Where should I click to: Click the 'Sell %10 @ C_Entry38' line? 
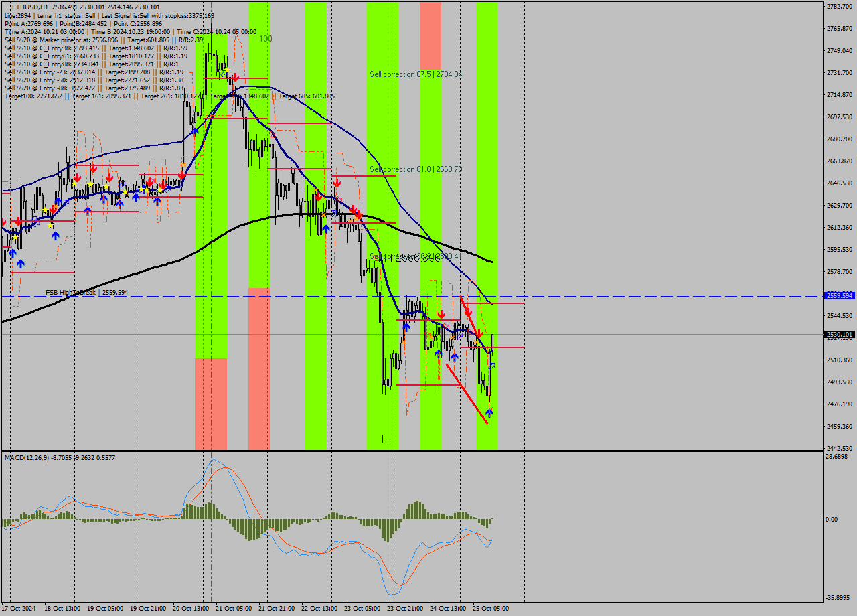[x=96, y=48]
